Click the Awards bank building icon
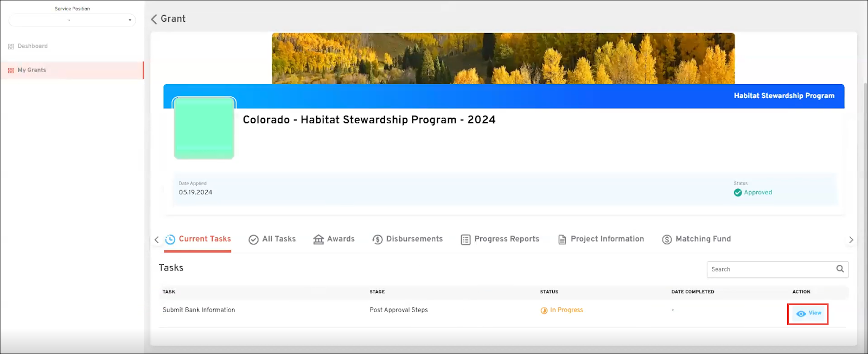The width and height of the screenshot is (868, 354). click(318, 239)
